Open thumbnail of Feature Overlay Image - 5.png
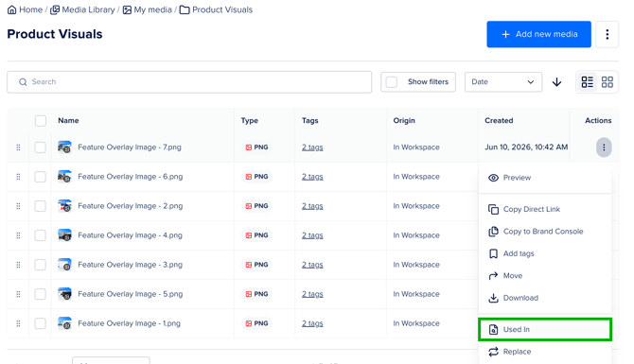 [x=64, y=294]
